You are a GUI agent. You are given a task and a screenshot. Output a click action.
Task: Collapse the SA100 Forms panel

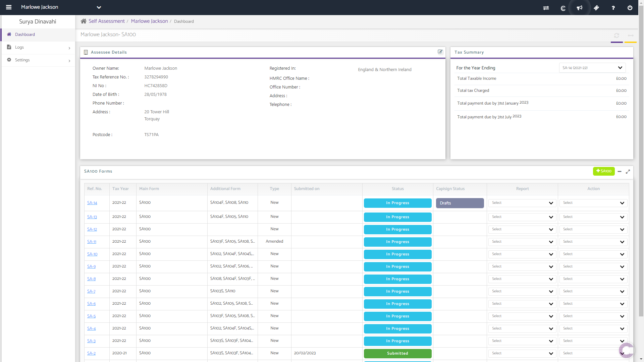[620, 171]
